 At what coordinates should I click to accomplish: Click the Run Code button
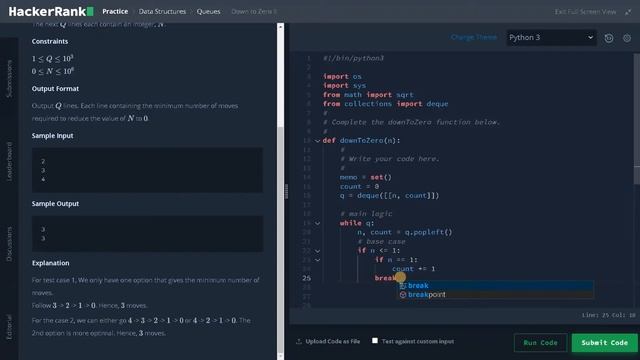pos(540,342)
